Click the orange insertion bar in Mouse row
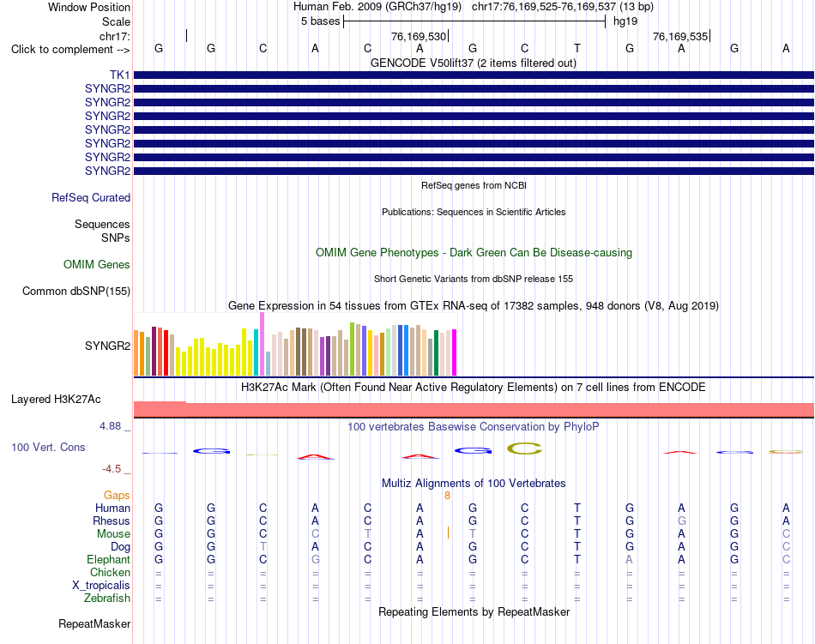The height and width of the screenshot is (644, 815). [x=448, y=533]
